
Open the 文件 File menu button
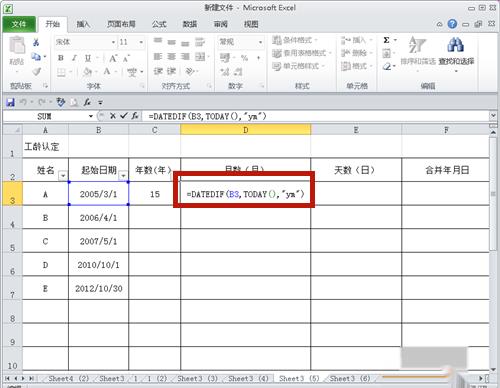(x=19, y=24)
